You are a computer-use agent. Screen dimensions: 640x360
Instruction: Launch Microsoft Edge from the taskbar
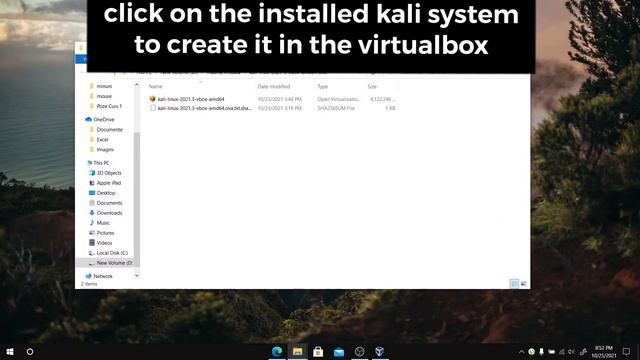coord(277,351)
